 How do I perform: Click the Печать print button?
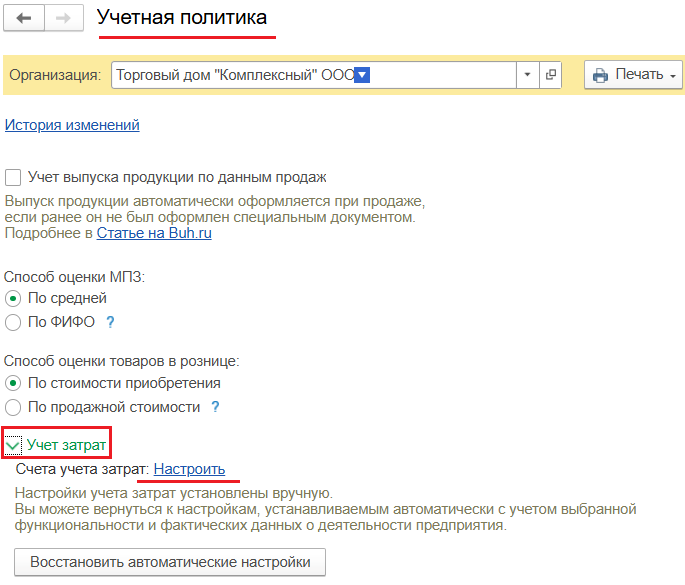pyautogui.click(x=633, y=75)
